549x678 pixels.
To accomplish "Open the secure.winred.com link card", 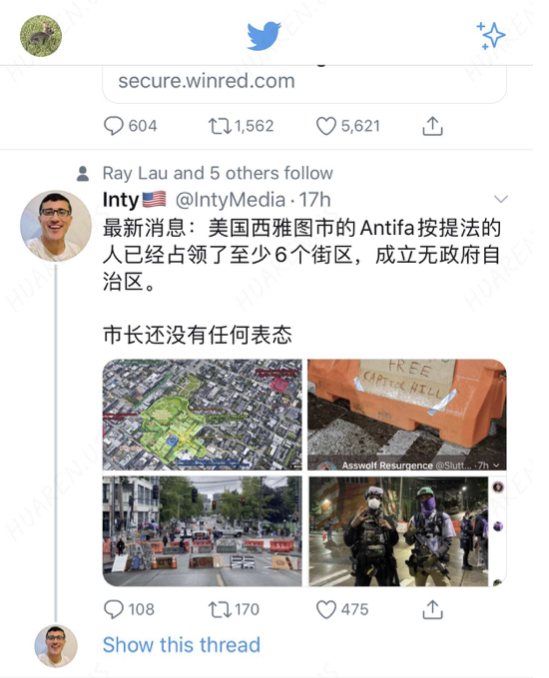I will point(304,84).
